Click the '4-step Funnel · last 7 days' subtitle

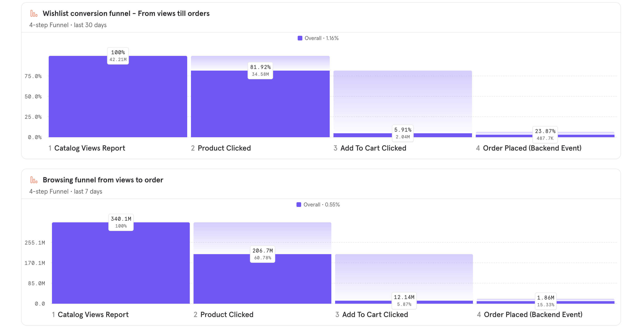click(66, 191)
